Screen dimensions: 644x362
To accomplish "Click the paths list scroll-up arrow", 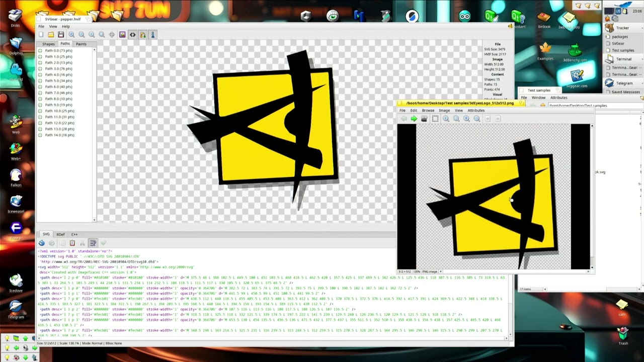I will coord(94,50).
